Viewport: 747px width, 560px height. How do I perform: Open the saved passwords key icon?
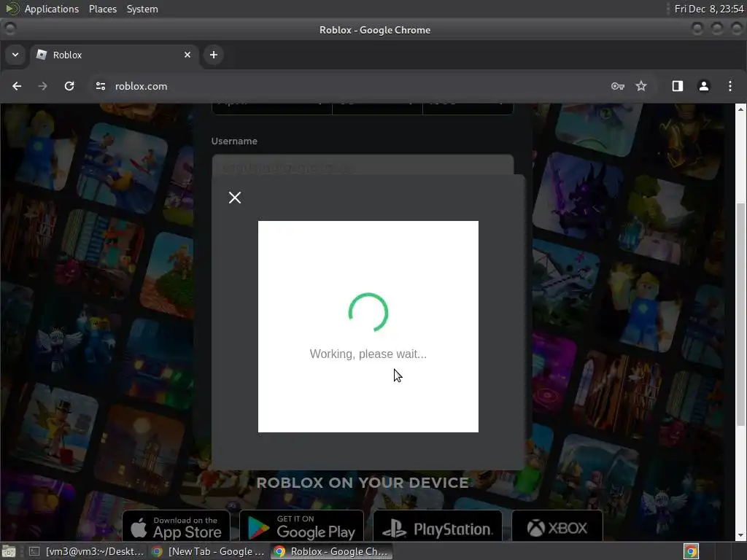click(x=617, y=86)
